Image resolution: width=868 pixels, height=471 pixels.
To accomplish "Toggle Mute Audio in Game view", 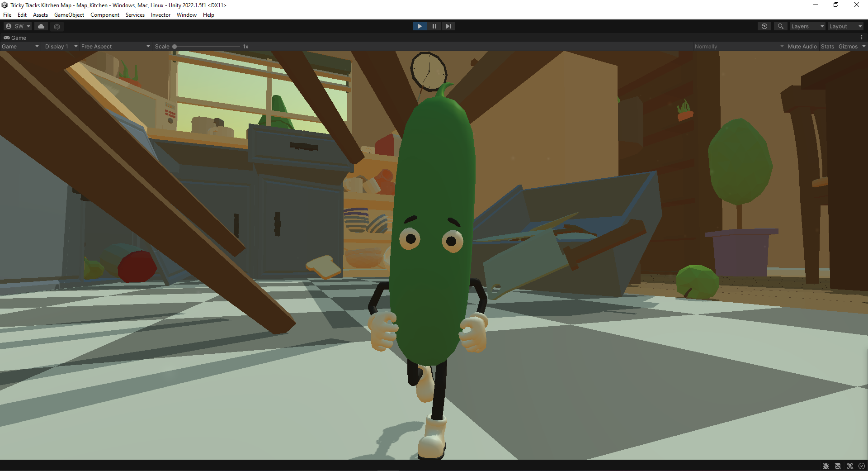I will pyautogui.click(x=802, y=47).
